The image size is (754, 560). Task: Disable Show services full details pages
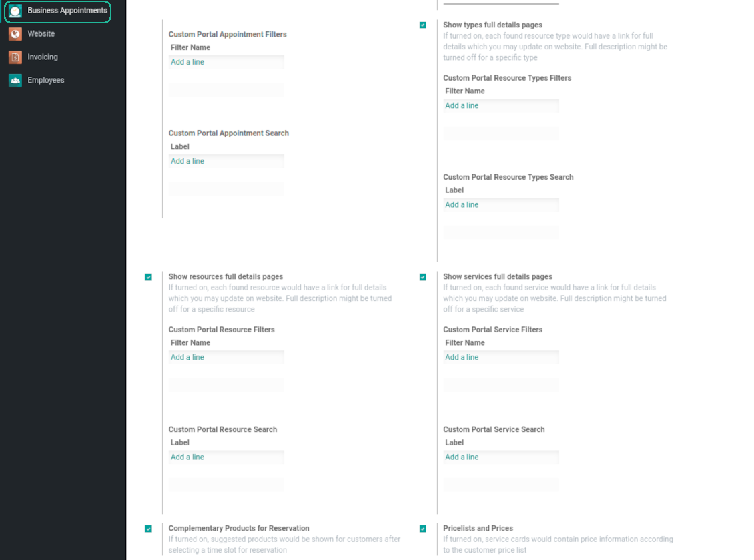422,277
